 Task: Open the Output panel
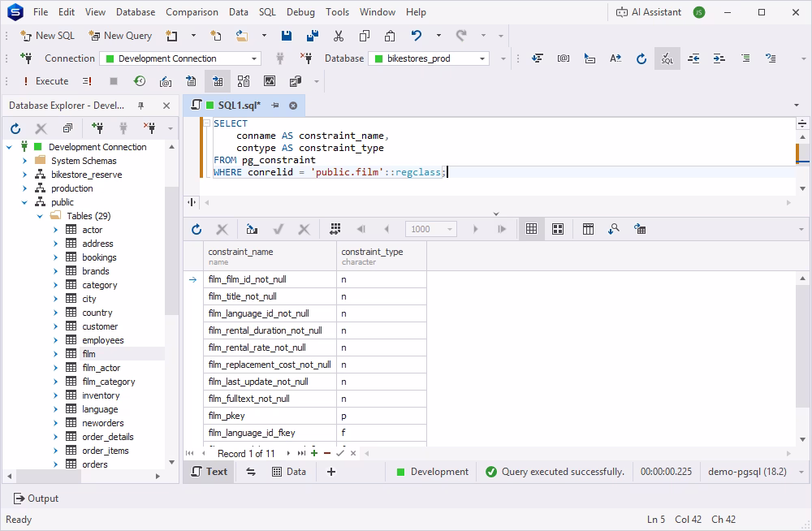36,499
